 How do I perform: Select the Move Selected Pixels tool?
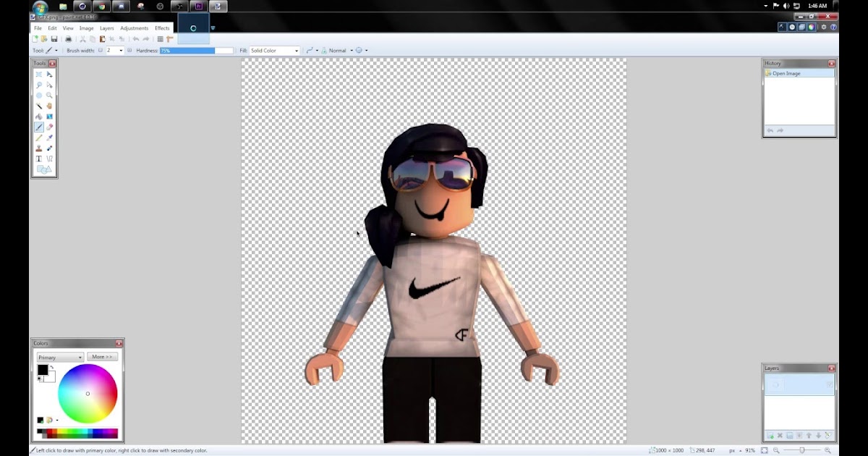click(49, 75)
